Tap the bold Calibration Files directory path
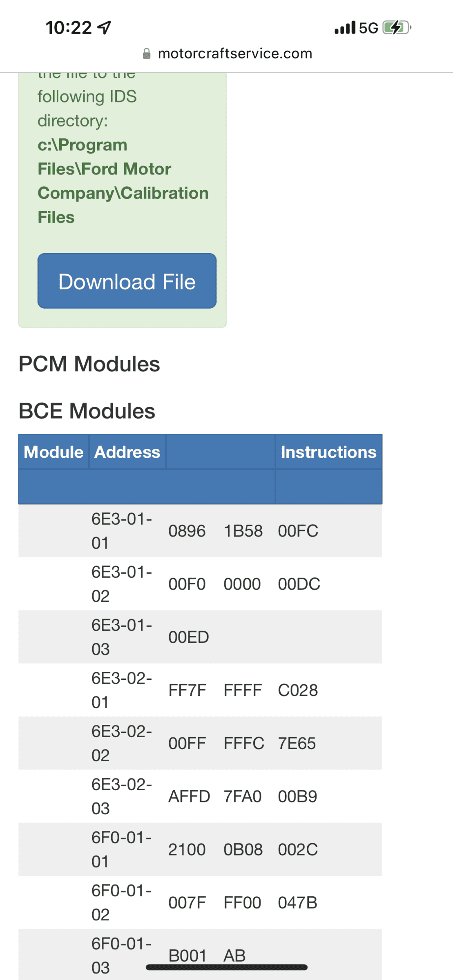The image size is (453, 980). (x=123, y=181)
